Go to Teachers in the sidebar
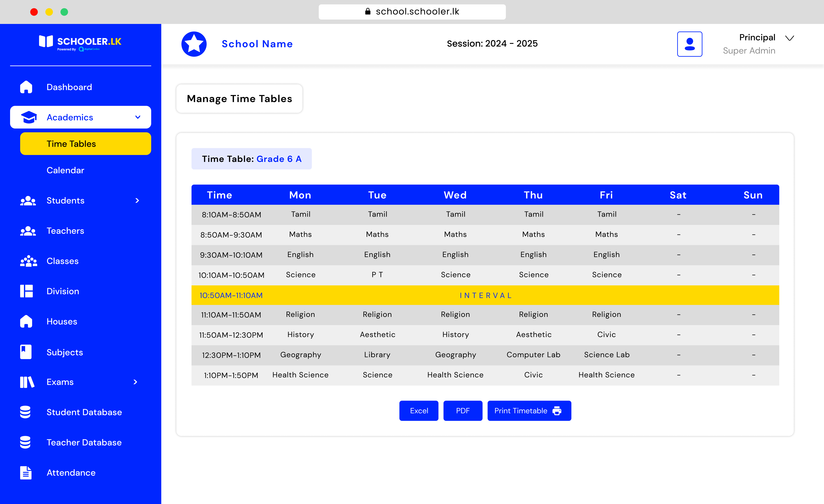The width and height of the screenshot is (824, 504). click(65, 230)
